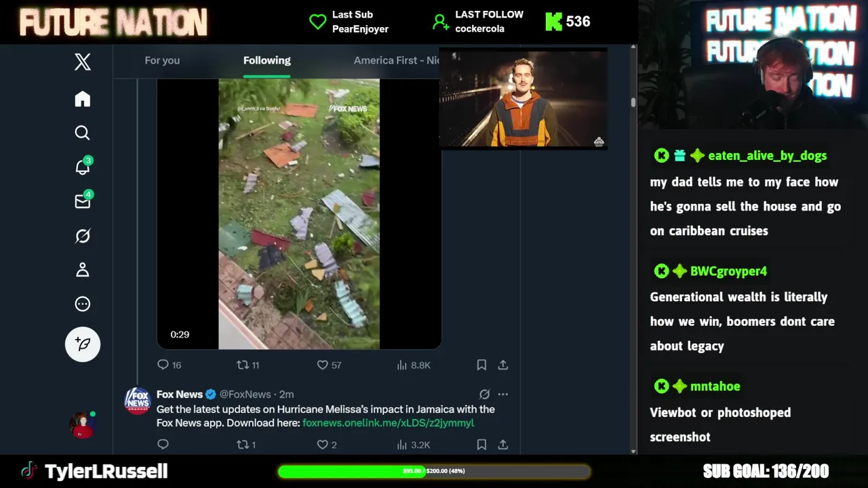Share the hurricane video post
The width and height of the screenshot is (868, 488).
coord(503,365)
